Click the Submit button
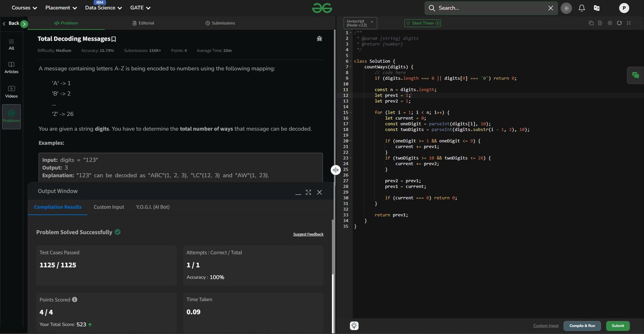Image resolution: width=644 pixels, height=334 pixels. tap(618, 325)
